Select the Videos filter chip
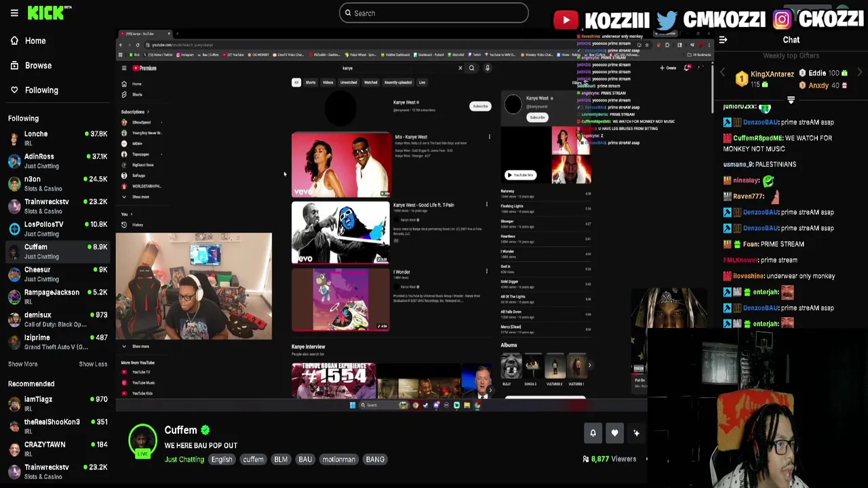The image size is (868, 488). (x=328, y=83)
